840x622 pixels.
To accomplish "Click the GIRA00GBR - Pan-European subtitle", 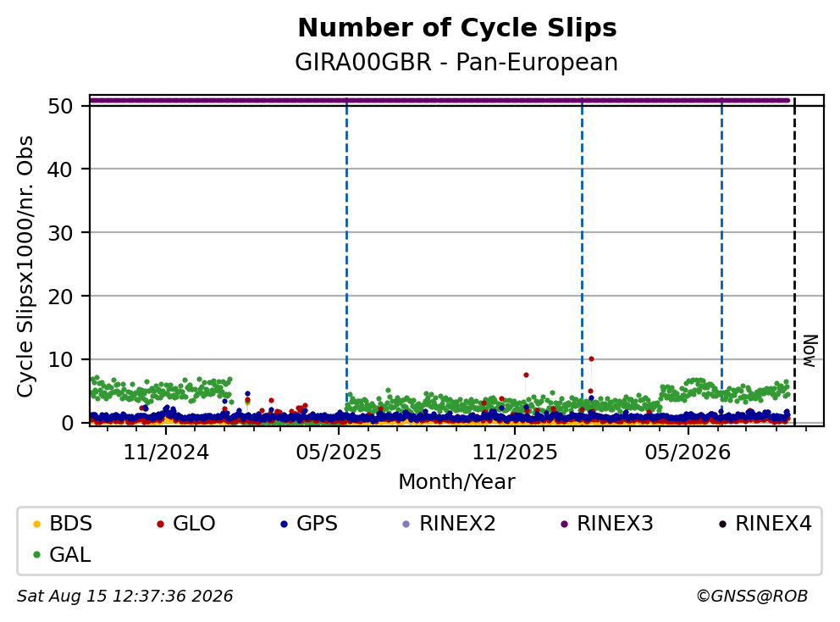I will click(x=456, y=62).
